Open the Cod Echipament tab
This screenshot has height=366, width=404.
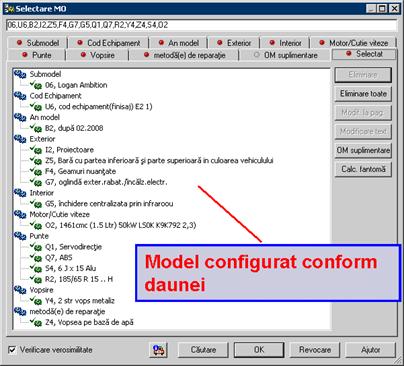[x=108, y=43]
